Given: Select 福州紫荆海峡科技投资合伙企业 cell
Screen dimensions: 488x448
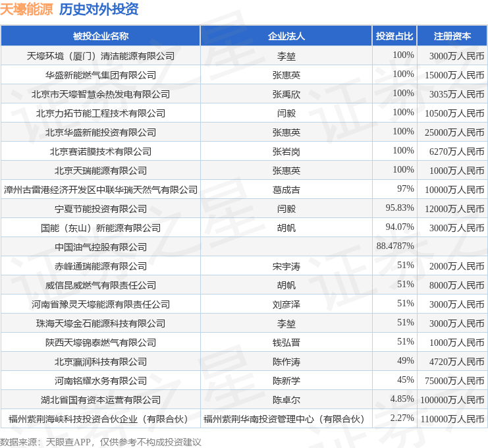Looking at the screenshot, I should tap(101, 419).
